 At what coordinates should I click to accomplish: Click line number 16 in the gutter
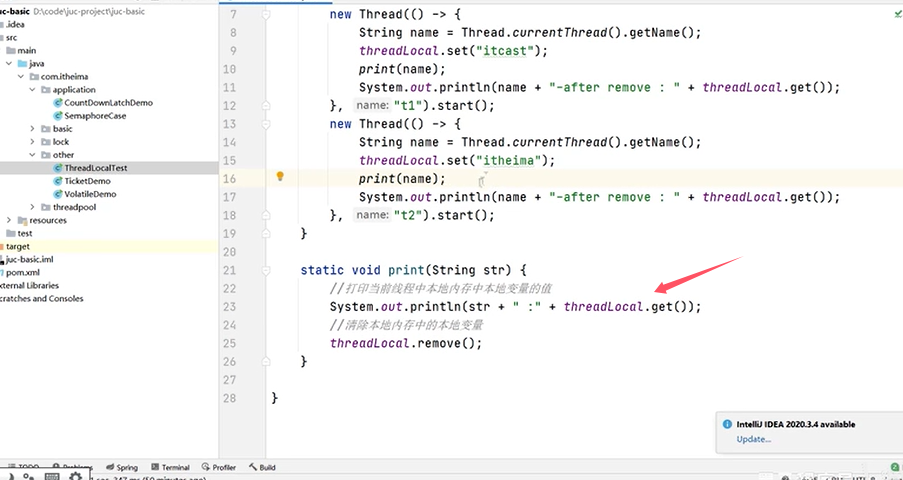pos(229,179)
